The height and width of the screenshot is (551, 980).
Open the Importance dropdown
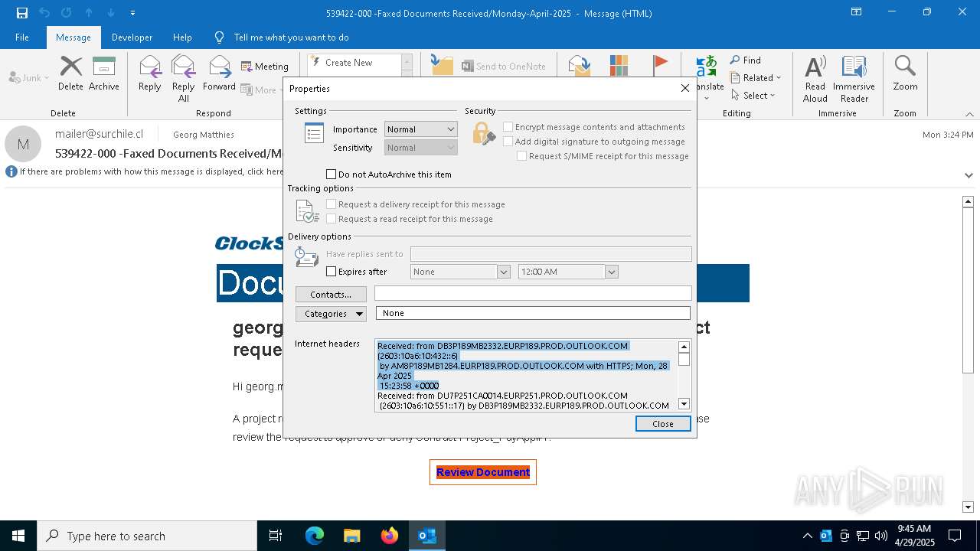coord(420,129)
